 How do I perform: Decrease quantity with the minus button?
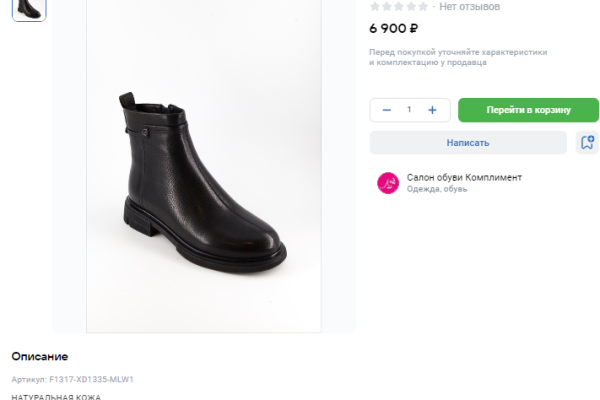[x=387, y=110]
